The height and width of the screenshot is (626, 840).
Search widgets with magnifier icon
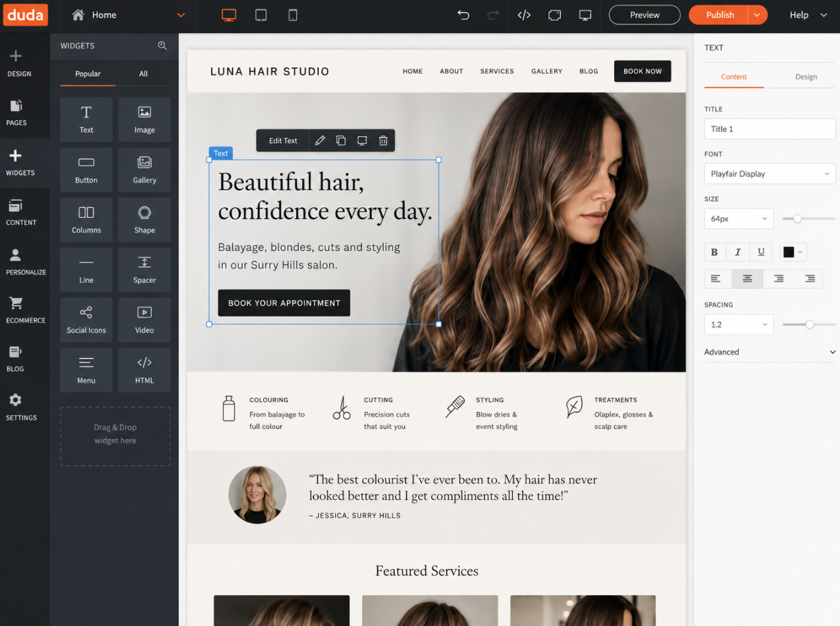pyautogui.click(x=162, y=45)
